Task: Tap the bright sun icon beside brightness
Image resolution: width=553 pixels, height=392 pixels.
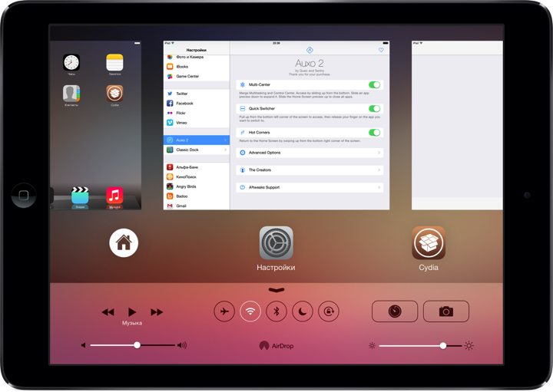Action: (x=469, y=346)
